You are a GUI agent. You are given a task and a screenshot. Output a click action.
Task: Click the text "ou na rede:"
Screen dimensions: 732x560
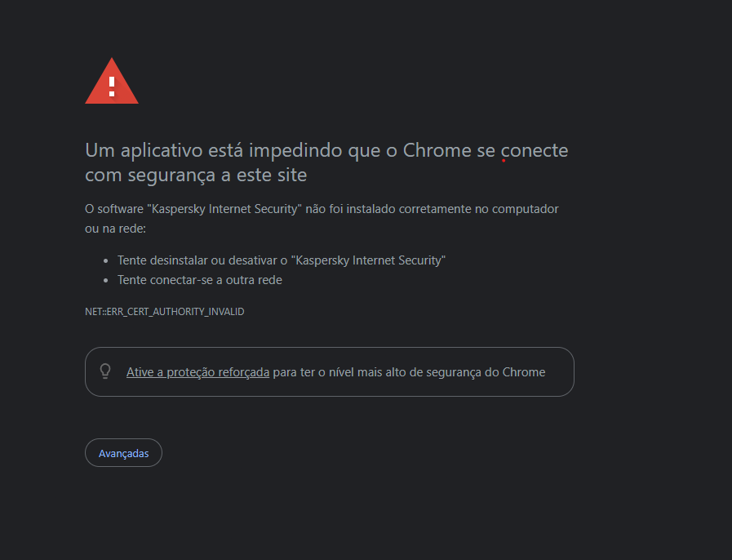115,229
